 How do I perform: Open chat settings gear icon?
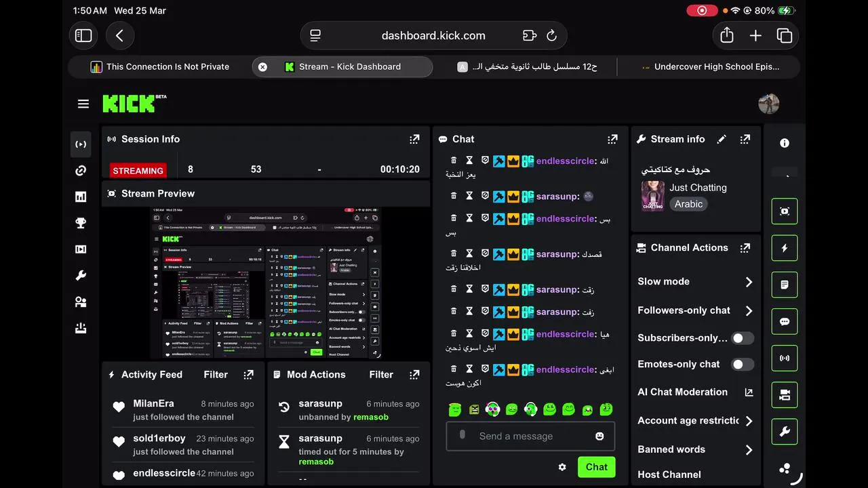click(x=562, y=467)
